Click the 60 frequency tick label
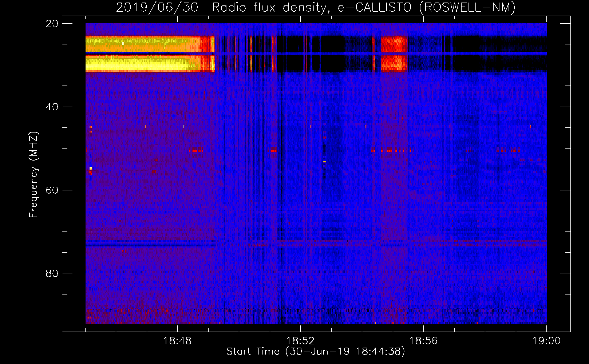589x364 pixels. click(52, 190)
